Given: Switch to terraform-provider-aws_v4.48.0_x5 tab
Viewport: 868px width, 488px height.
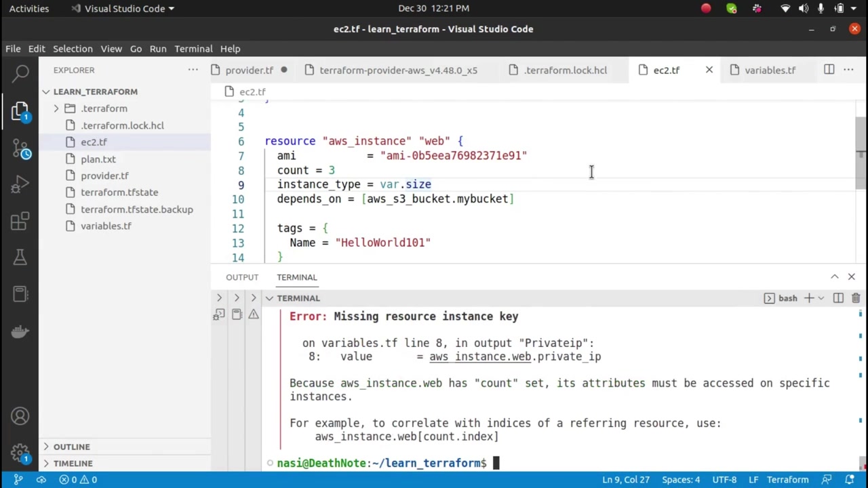Looking at the screenshot, I should click(398, 70).
